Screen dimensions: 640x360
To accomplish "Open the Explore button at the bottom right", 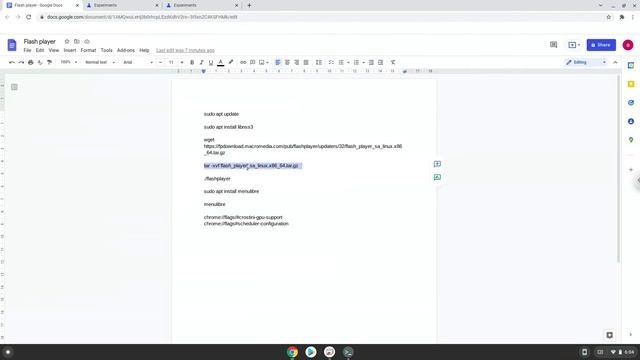I will 609,335.
